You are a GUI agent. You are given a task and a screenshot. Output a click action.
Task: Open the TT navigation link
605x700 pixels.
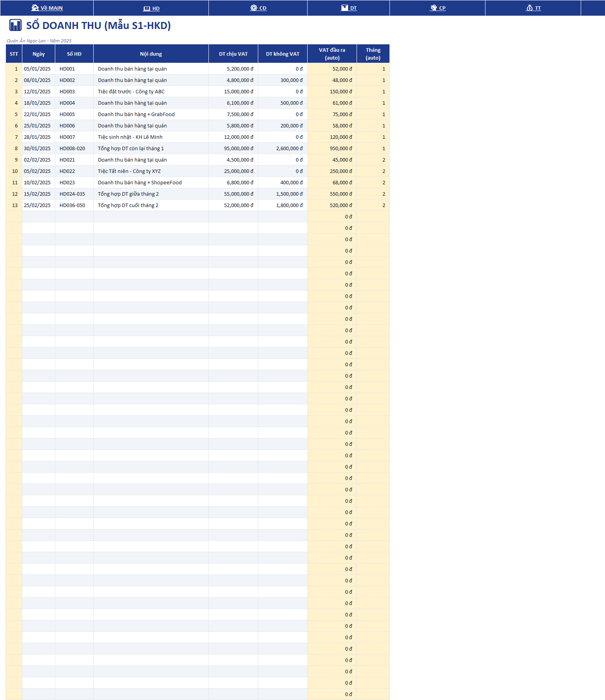tap(538, 8)
